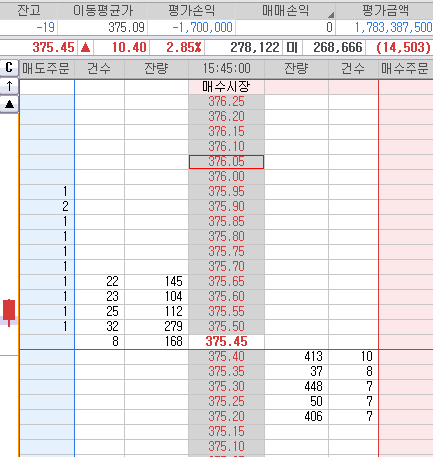Select price 376.15 in the ladder
Viewport: 433px width, 457px height.
pos(227,131)
